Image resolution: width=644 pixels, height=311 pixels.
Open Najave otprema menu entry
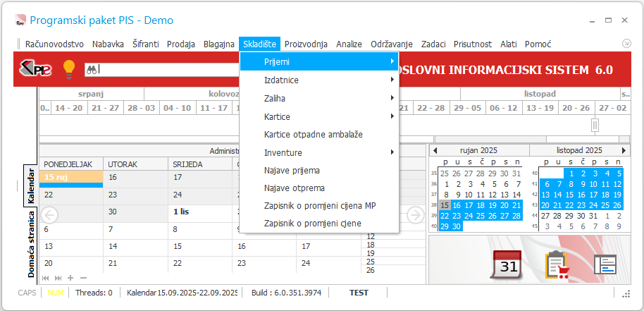[x=319, y=188]
